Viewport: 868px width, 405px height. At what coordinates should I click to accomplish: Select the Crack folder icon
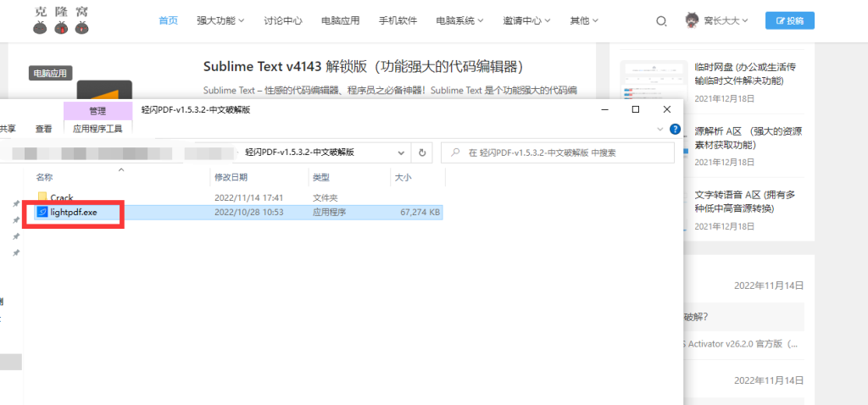(x=42, y=197)
